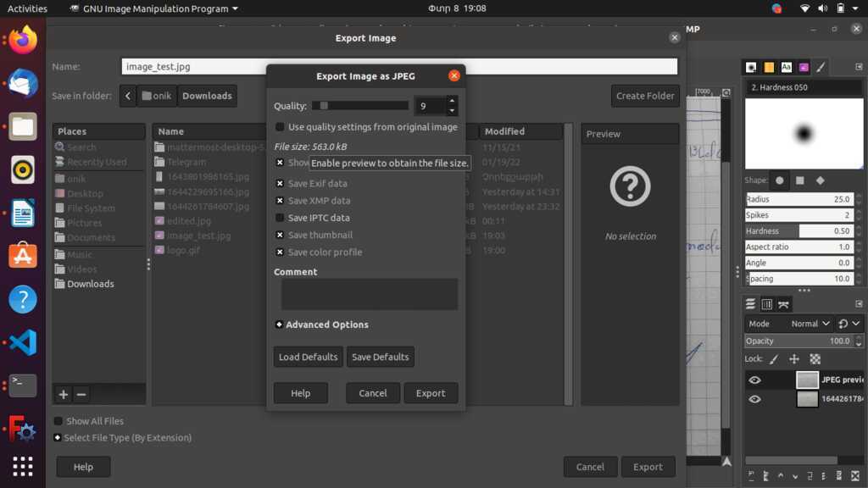Open layers dock tab configuration menu
This screenshot has height=488, width=868.
click(x=859, y=304)
